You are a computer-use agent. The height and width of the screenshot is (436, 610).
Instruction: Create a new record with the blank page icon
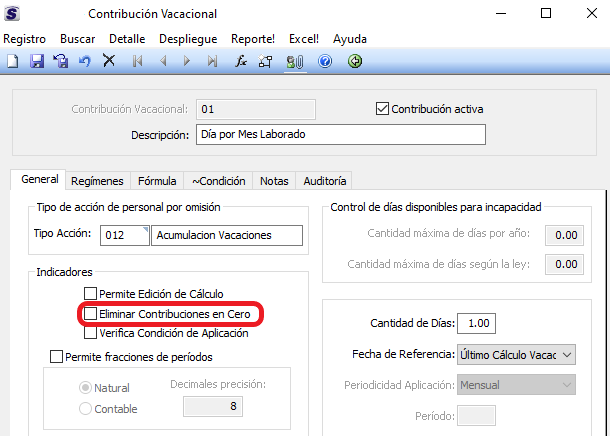(13, 61)
